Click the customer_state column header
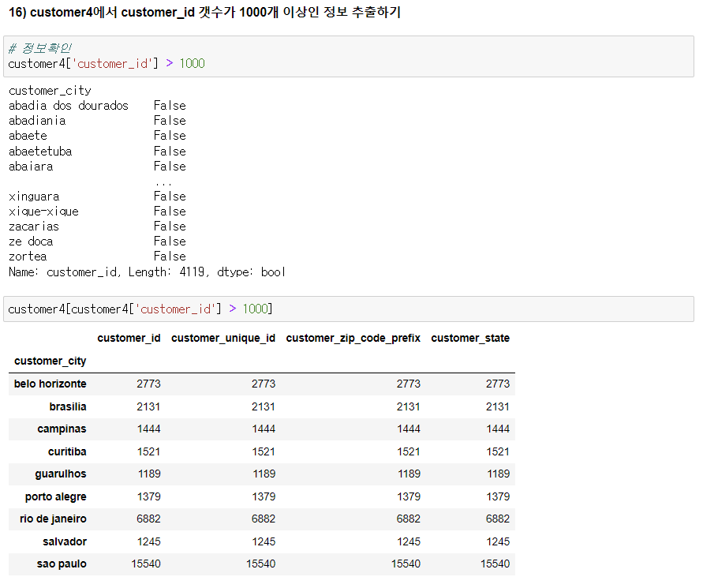Viewport: 703px width, 588px height. 470,338
